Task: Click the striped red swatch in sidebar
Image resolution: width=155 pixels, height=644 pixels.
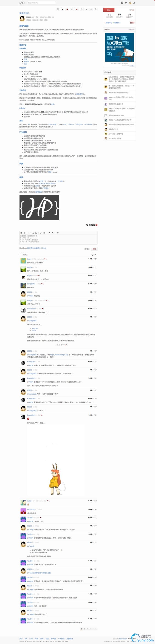Action: tap(132, 23)
